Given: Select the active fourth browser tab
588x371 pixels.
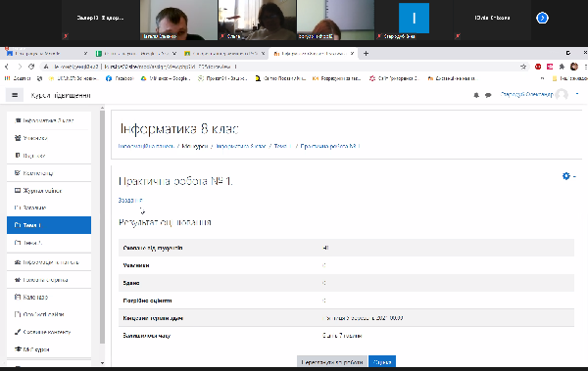Looking at the screenshot, I should click(x=314, y=54).
